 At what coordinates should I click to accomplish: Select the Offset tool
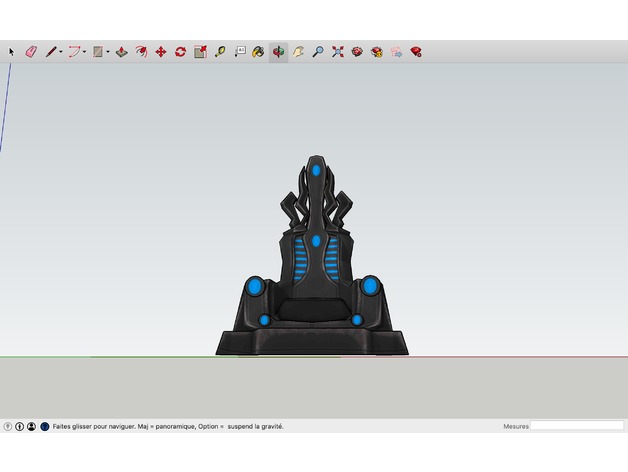point(141,52)
